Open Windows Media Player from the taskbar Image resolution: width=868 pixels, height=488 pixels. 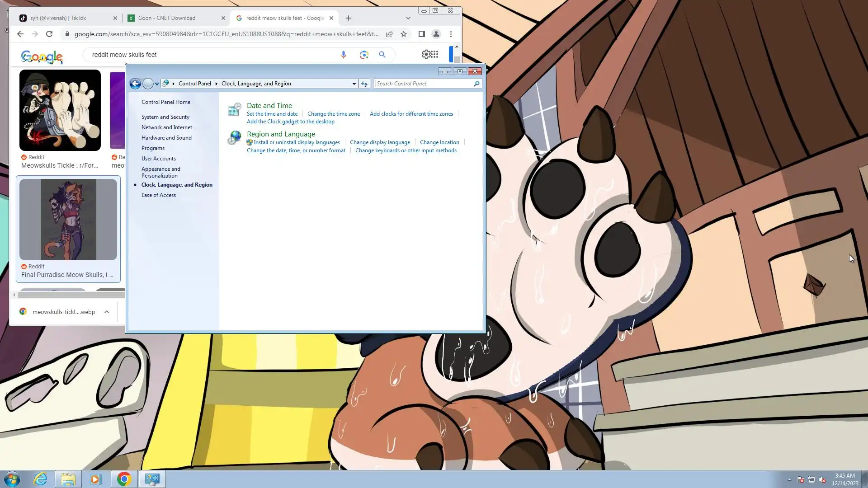95,479
